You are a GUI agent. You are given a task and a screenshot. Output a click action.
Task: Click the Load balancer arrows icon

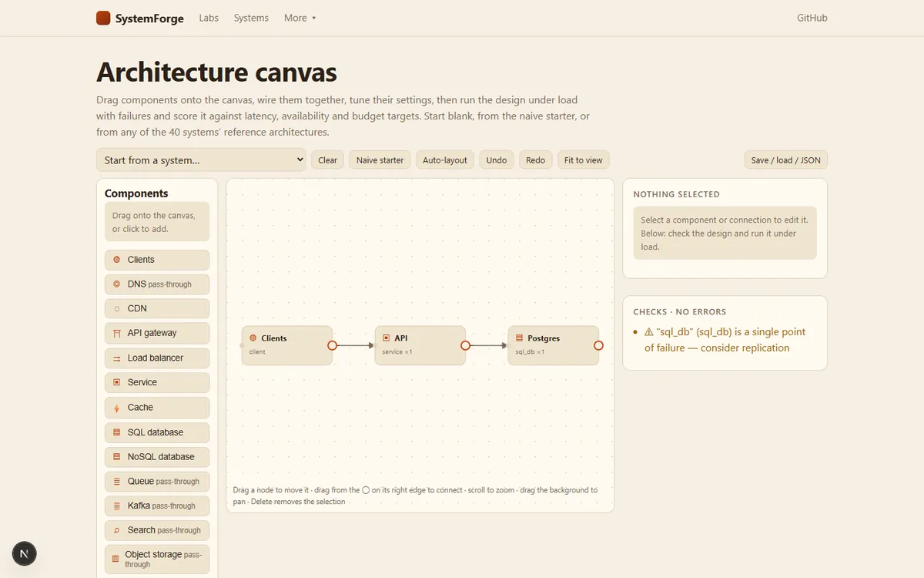(116, 358)
